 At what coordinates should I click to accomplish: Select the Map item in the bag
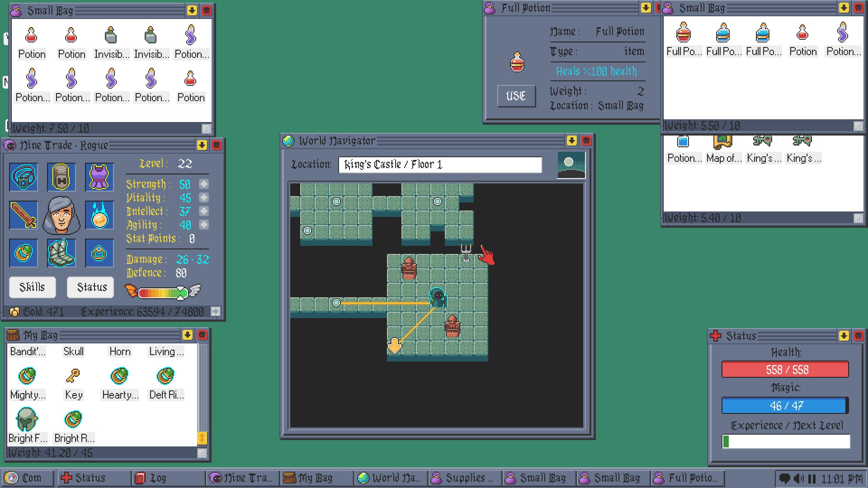(723, 148)
